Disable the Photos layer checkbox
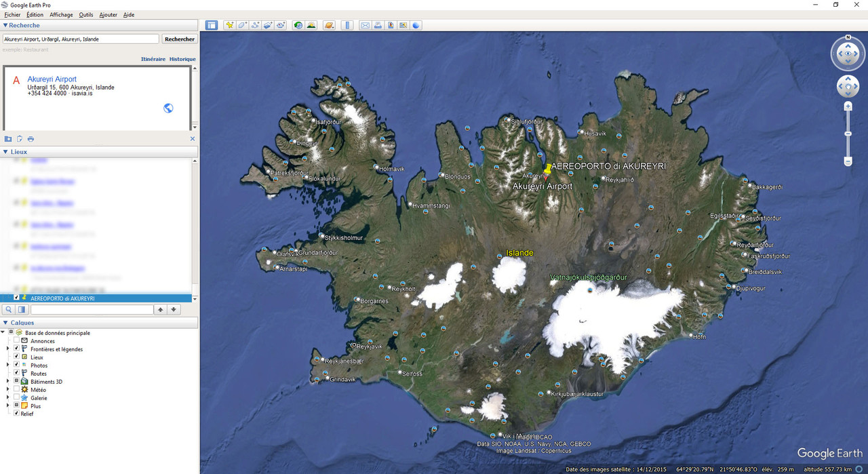 (x=16, y=366)
